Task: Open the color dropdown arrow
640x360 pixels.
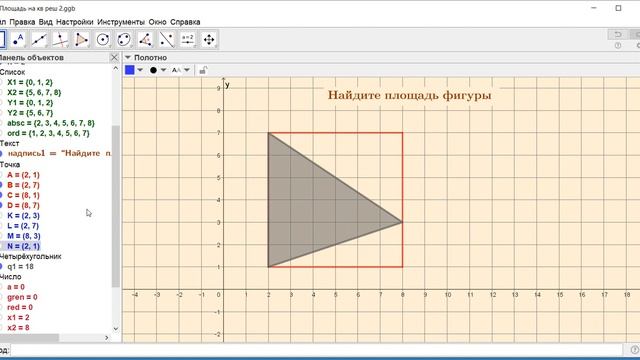Action: 140,70
